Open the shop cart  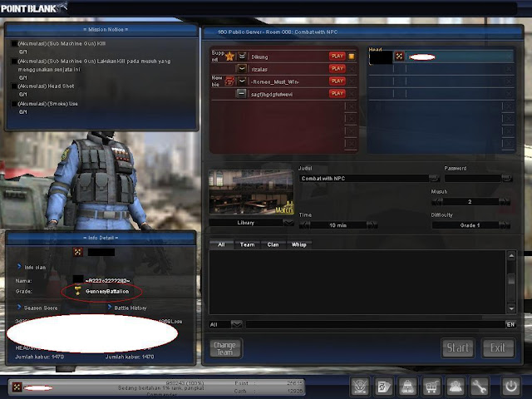click(431, 386)
